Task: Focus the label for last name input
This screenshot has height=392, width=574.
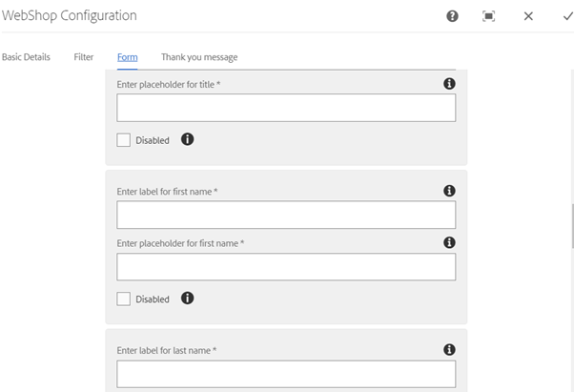Action: click(x=286, y=374)
